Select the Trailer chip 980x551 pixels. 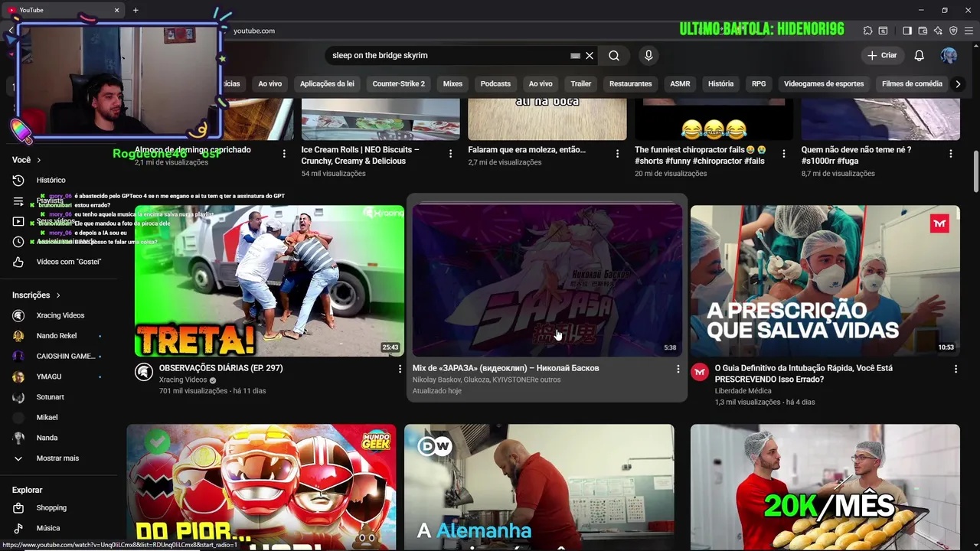coord(580,83)
